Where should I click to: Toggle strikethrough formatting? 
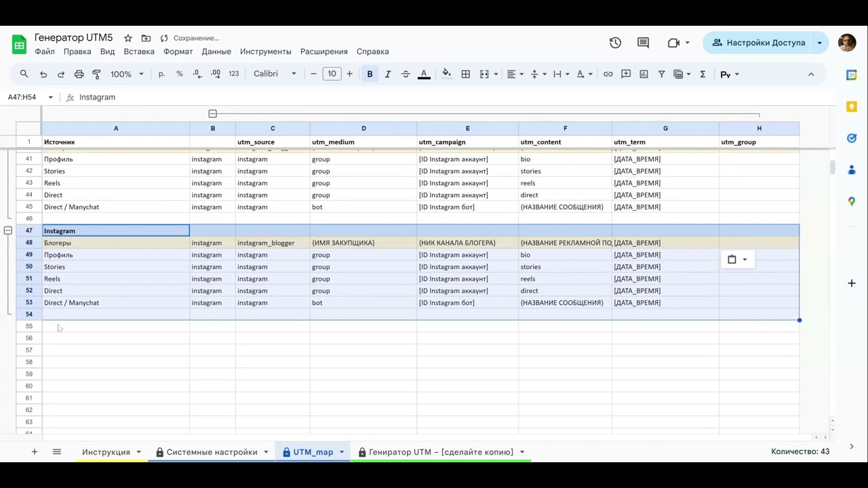[x=406, y=74]
